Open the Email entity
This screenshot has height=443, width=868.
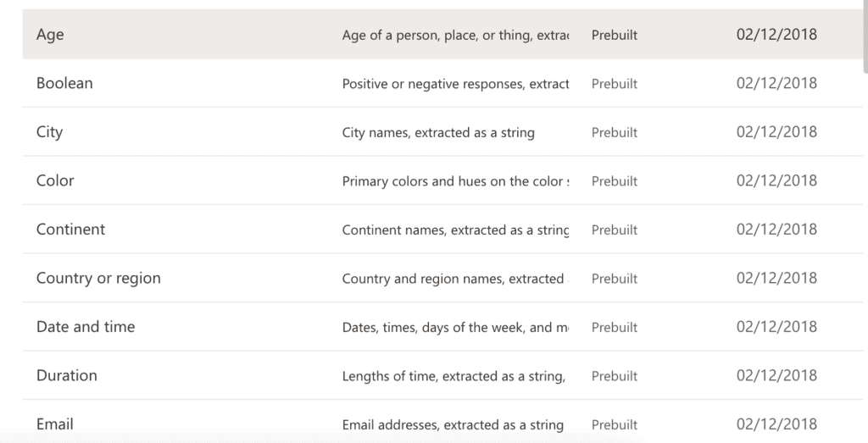(x=55, y=424)
